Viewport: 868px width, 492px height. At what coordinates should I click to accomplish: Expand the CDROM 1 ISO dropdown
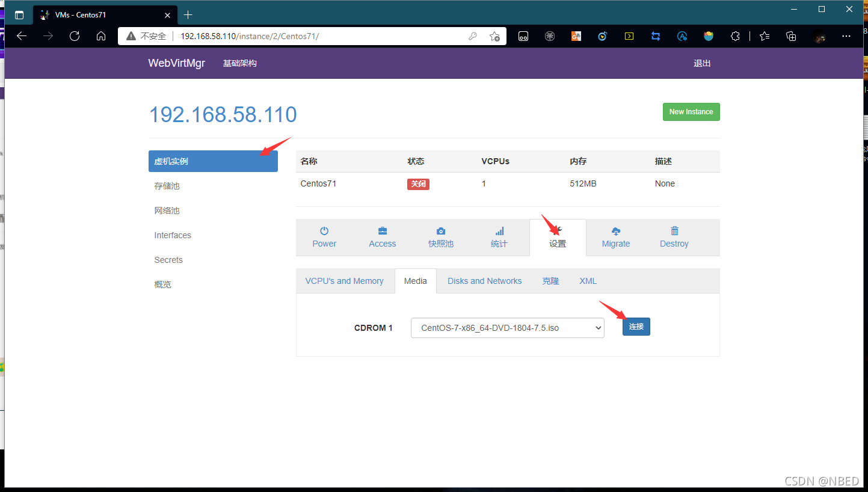point(508,328)
